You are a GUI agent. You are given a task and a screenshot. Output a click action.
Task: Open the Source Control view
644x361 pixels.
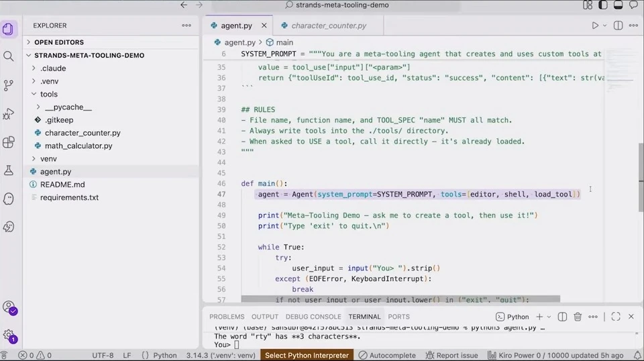(8, 85)
